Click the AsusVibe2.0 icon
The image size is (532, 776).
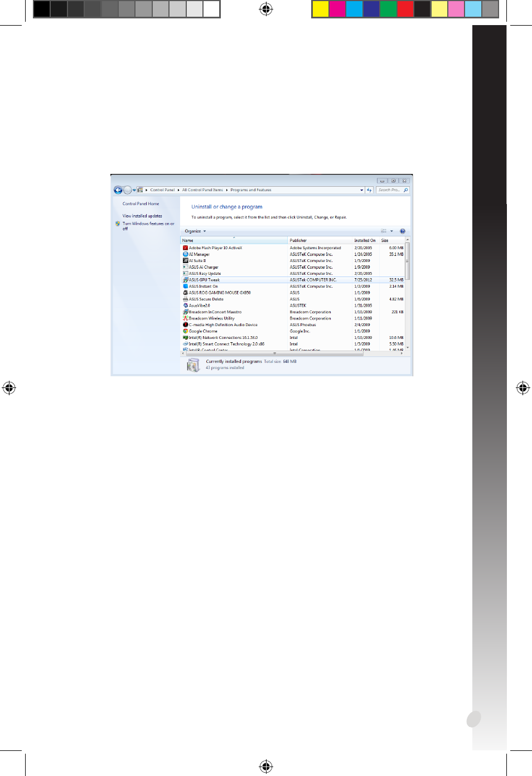[186, 305]
